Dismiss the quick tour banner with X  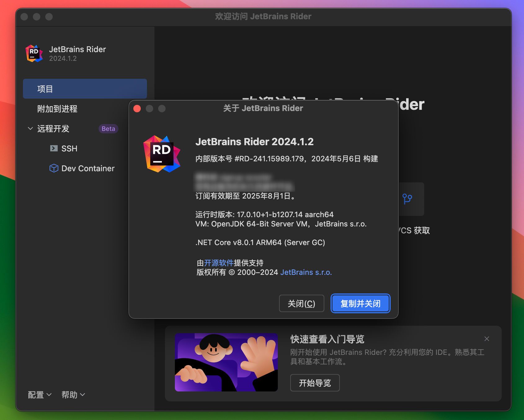[487, 339]
